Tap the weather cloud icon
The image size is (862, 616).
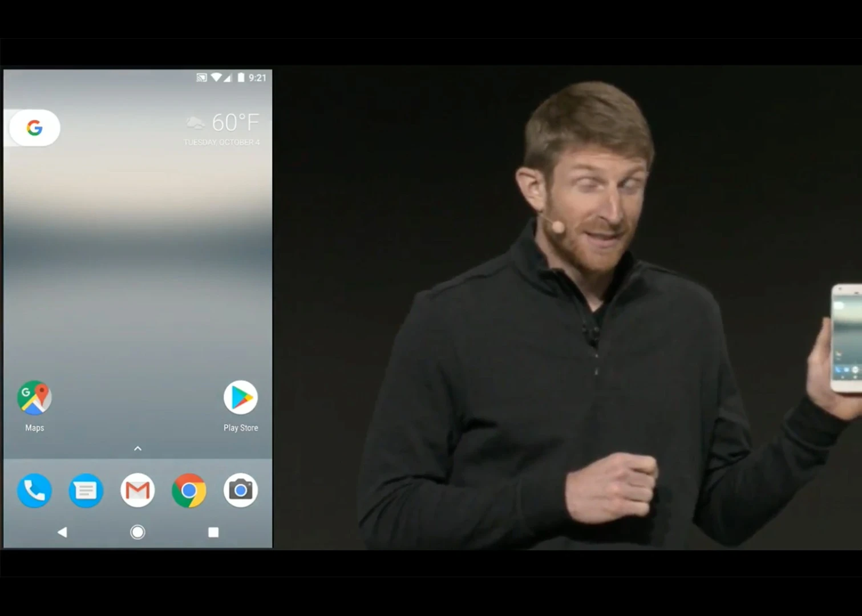pos(195,122)
